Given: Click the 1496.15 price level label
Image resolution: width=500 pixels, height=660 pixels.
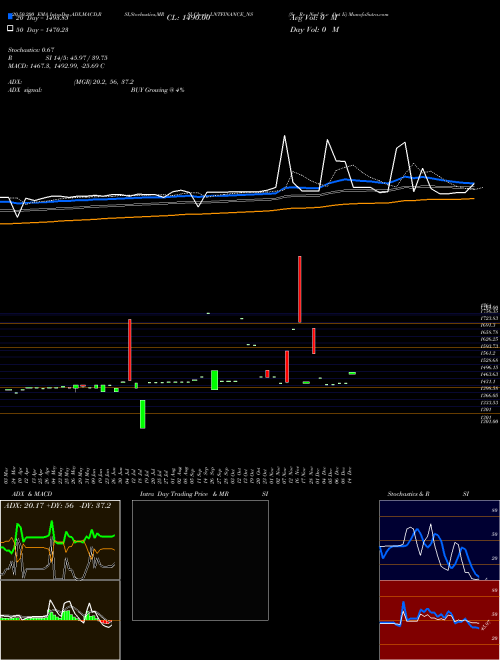Looking at the screenshot, I should click(489, 367).
